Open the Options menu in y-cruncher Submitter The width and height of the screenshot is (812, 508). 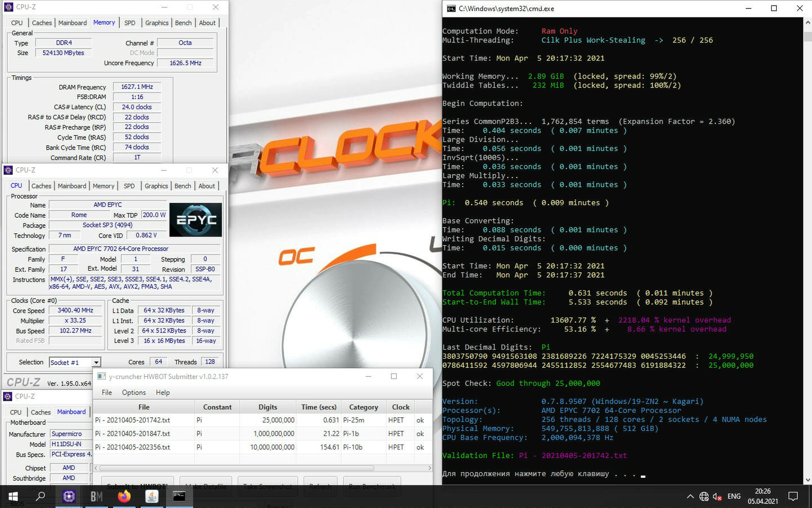(x=134, y=392)
